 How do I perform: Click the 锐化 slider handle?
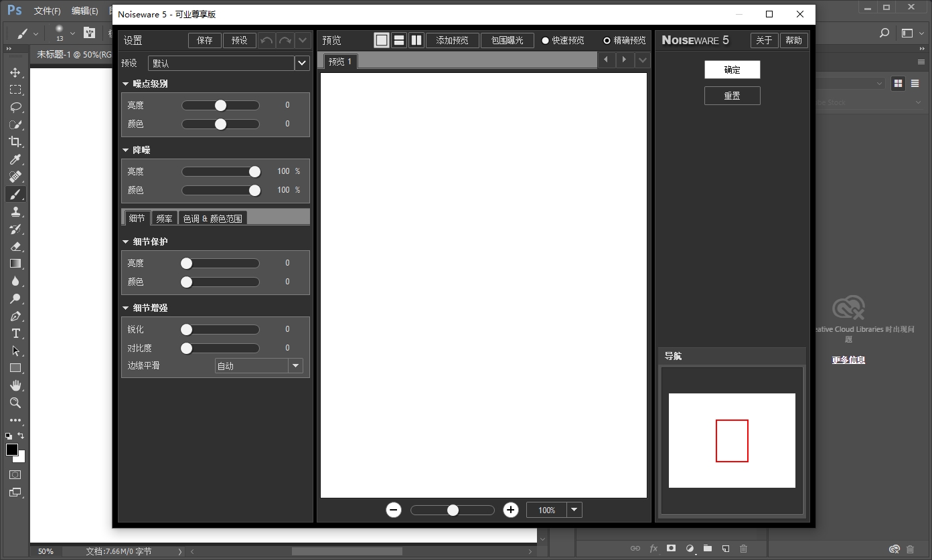[187, 329]
